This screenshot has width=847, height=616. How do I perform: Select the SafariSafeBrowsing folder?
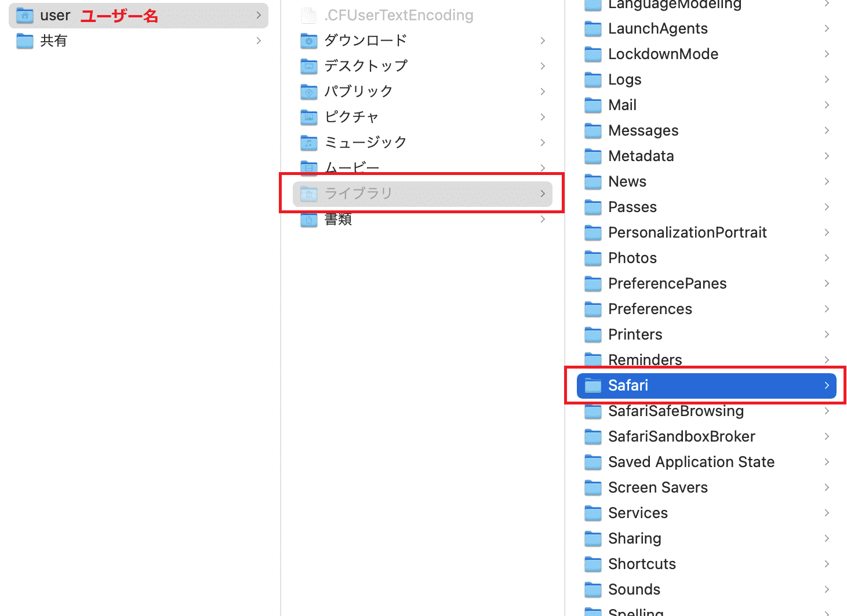[707, 411]
